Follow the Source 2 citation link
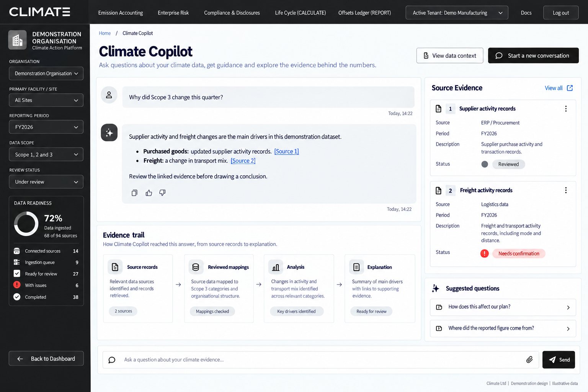The width and height of the screenshot is (588, 392). click(243, 161)
